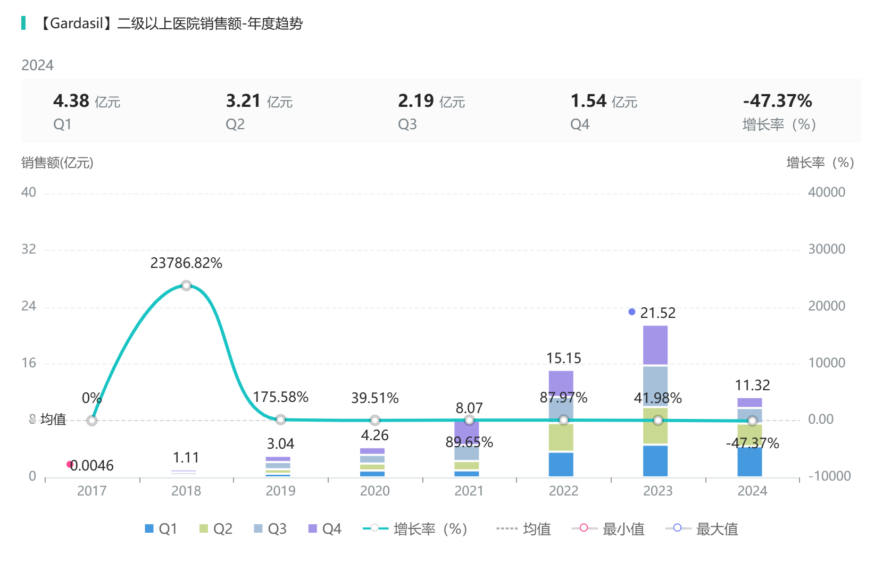Click the 0.0046 minimum value label

(x=92, y=466)
